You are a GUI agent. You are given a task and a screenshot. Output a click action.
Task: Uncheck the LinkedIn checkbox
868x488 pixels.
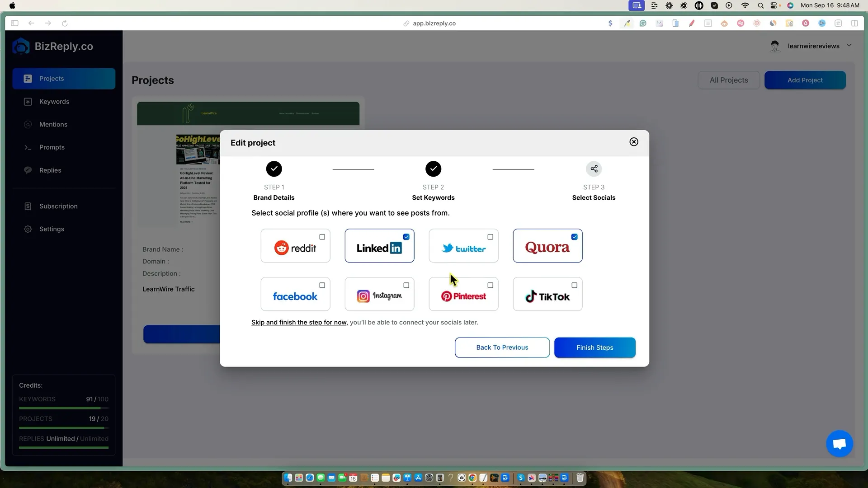[406, 237]
